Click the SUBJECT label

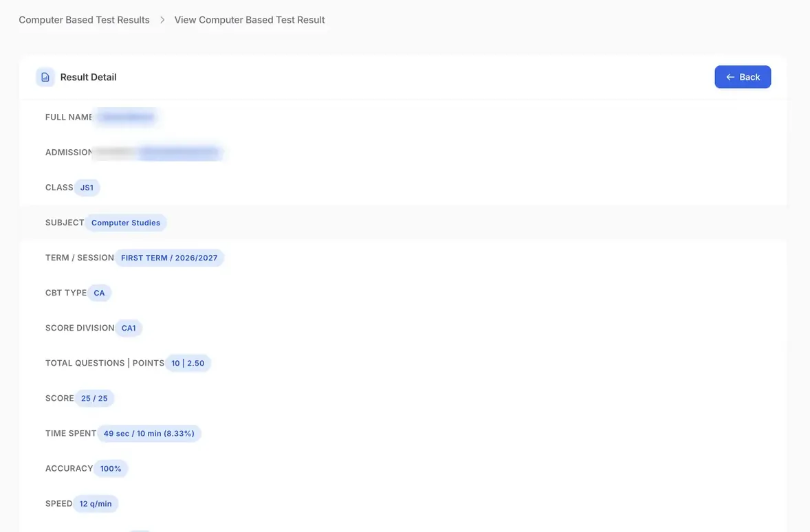(x=65, y=223)
